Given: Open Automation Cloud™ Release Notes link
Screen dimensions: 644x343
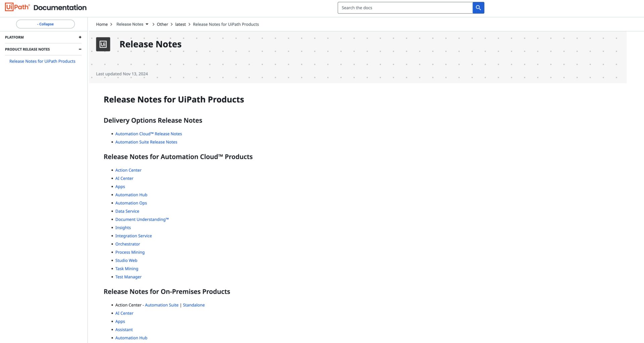Looking at the screenshot, I should click(x=148, y=134).
